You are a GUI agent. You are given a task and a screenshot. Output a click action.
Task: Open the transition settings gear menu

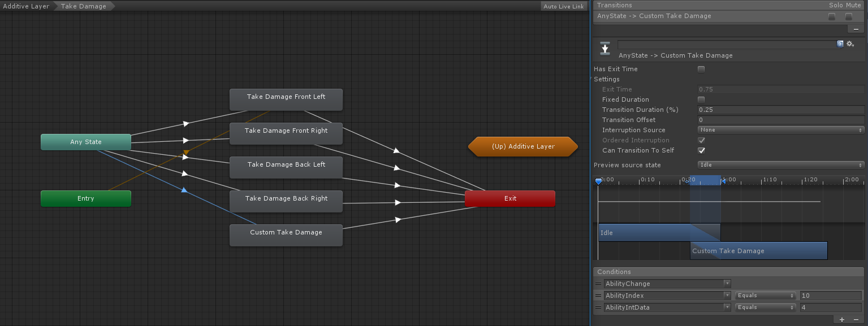(x=850, y=44)
